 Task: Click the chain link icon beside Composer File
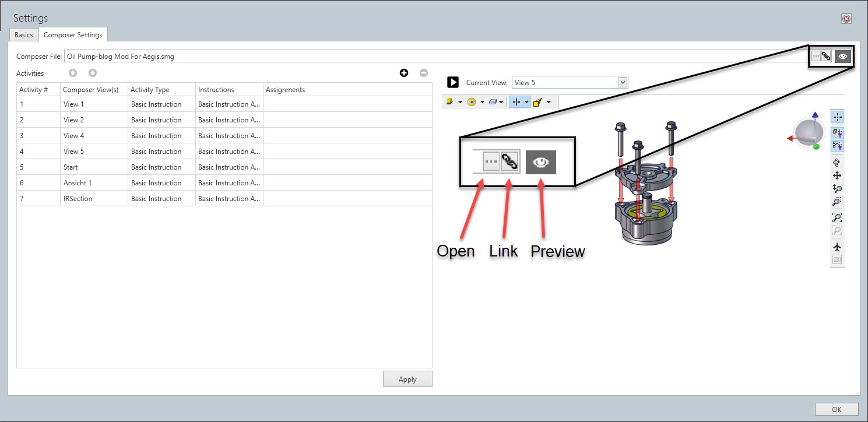pos(826,57)
